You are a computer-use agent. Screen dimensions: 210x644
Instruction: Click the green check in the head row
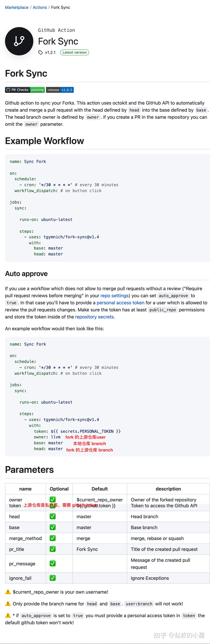tap(52, 516)
